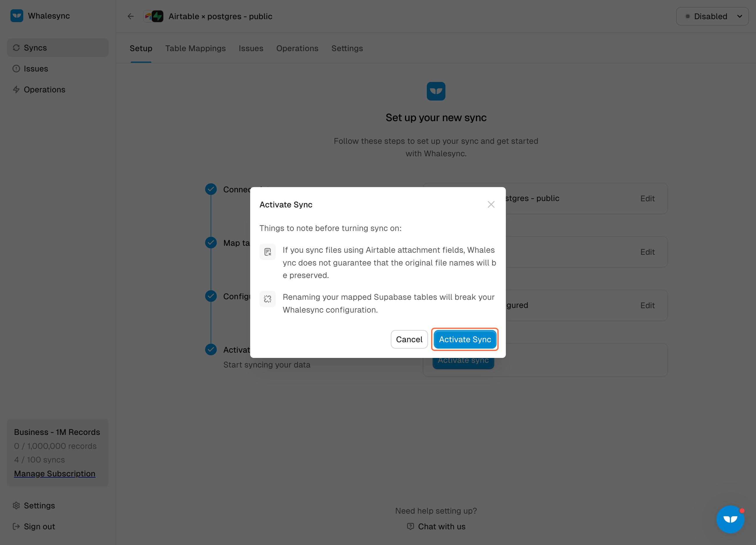Viewport: 756px width, 545px height.
Task: Open the Operations tab
Action: point(297,48)
